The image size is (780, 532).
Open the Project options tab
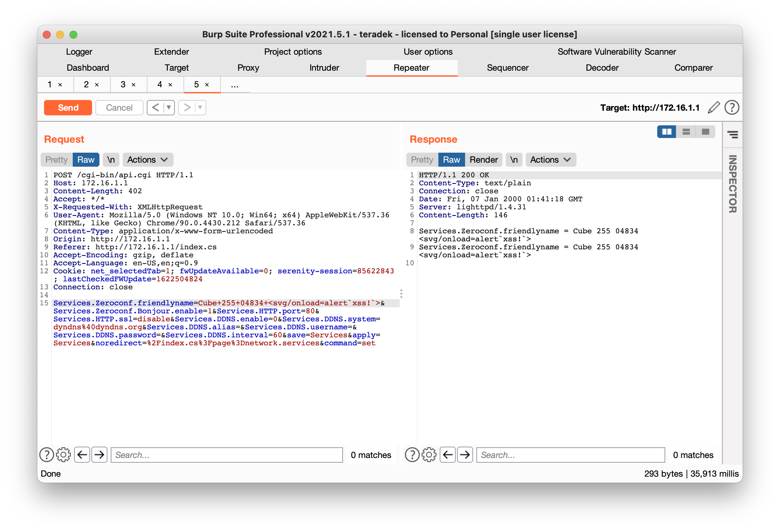(x=293, y=52)
